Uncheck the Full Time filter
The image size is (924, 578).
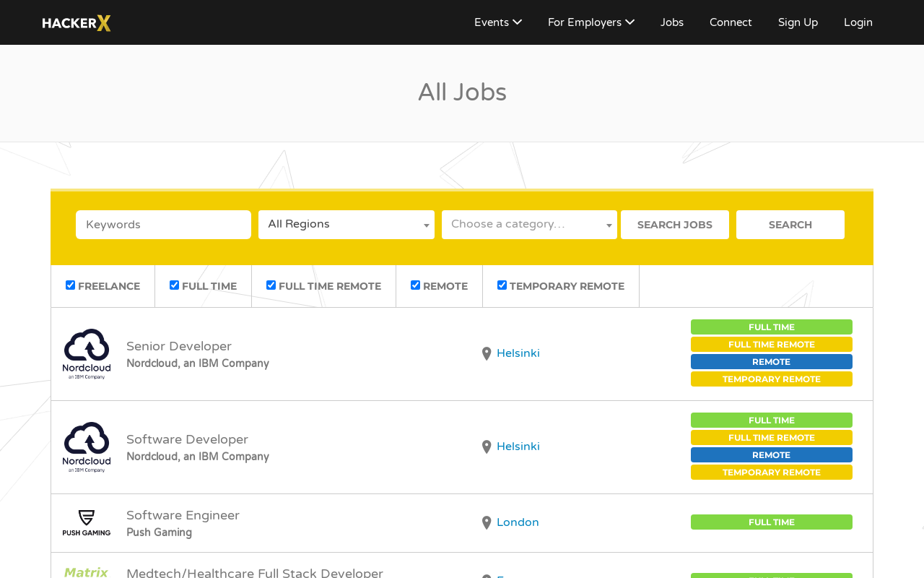(x=174, y=285)
